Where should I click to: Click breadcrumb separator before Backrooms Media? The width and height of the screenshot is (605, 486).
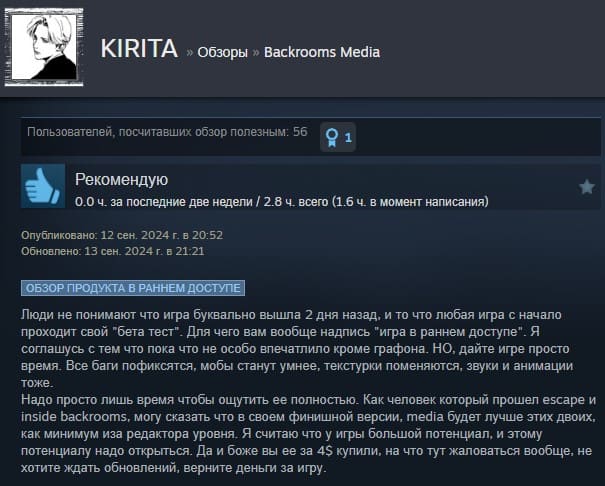click(x=256, y=52)
